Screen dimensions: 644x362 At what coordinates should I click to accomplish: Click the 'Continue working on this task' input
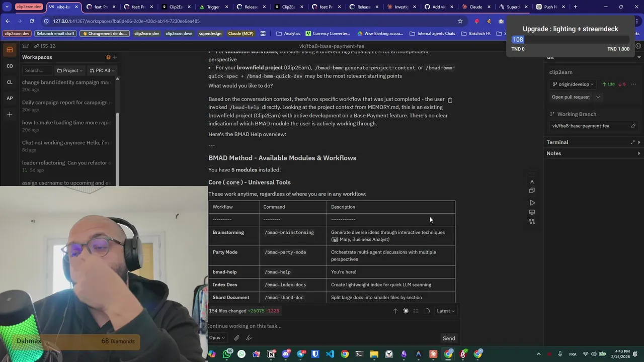click(332, 326)
